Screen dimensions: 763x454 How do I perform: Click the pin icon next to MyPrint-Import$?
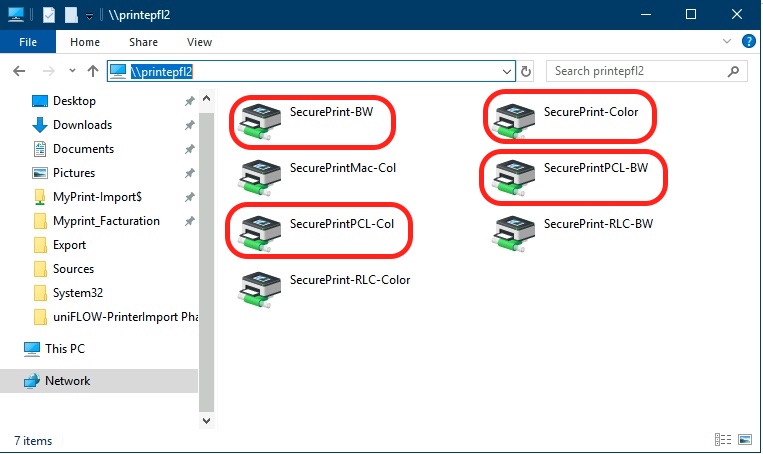(x=189, y=197)
